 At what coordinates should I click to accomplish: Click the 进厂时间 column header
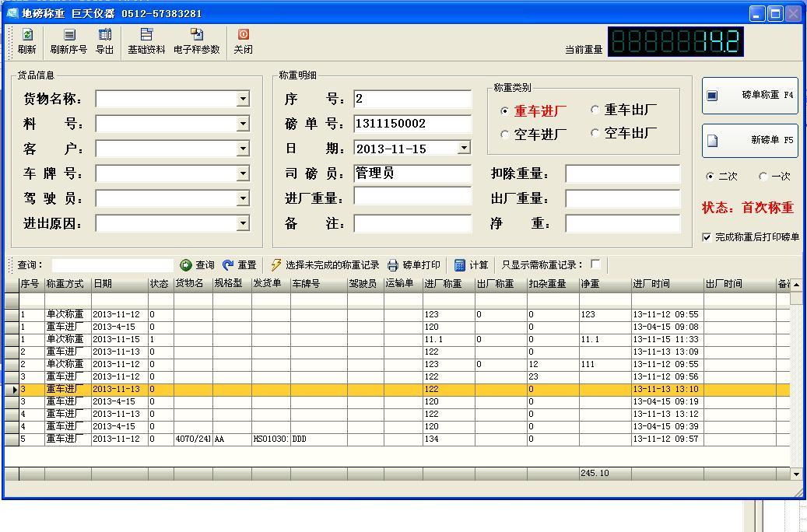pos(666,284)
